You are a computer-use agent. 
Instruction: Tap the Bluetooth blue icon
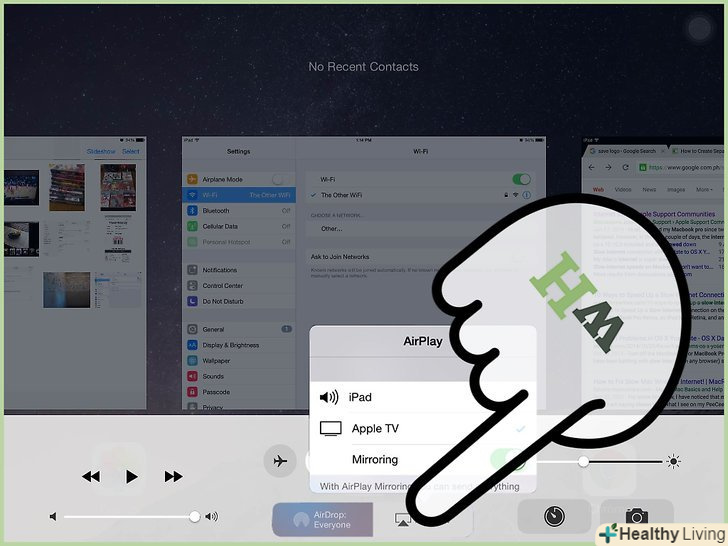click(192, 211)
